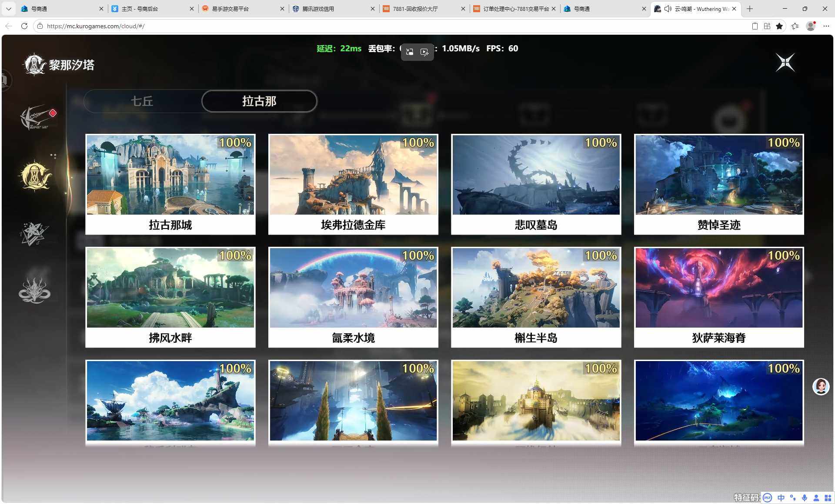Open the 氤柔水境 area card
835x504 pixels.
[353, 297]
